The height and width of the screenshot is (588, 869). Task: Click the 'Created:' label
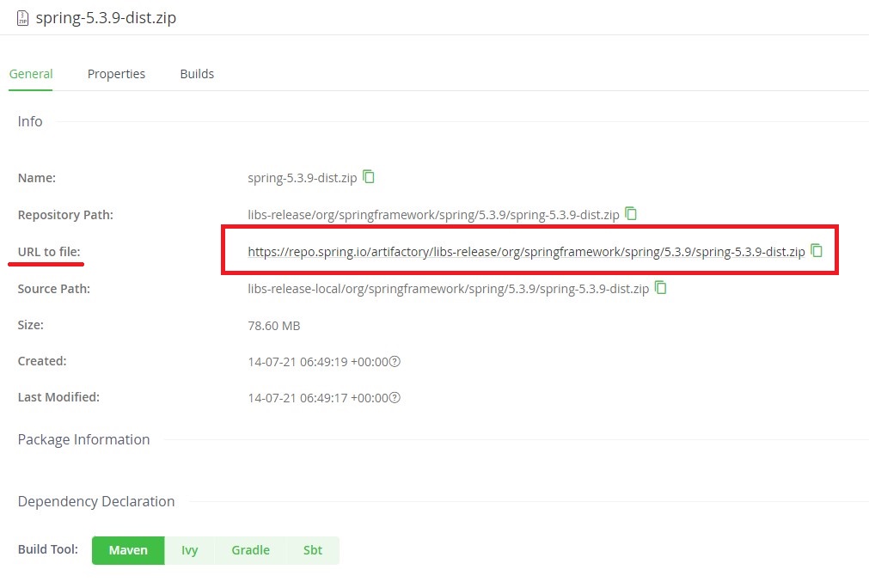click(x=42, y=361)
